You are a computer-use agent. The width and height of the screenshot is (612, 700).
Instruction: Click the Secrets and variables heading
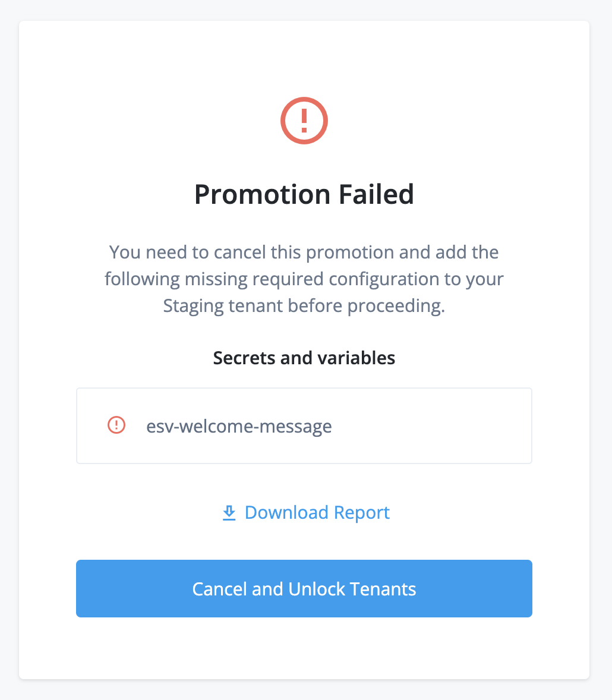point(304,358)
